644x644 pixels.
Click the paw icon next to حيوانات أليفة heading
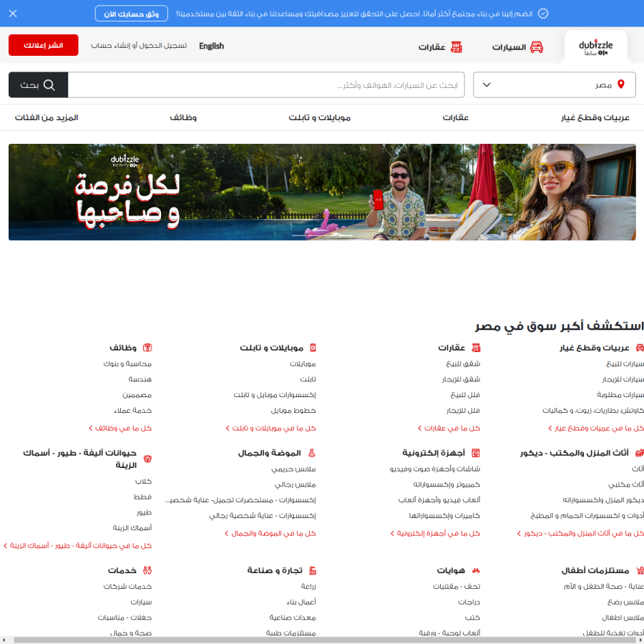tap(147, 459)
